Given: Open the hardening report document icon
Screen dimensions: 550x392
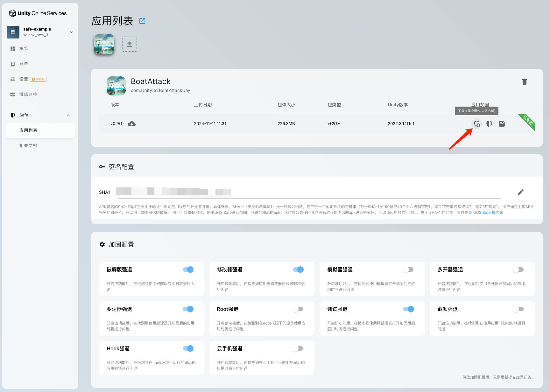Looking at the screenshot, I should (502, 124).
